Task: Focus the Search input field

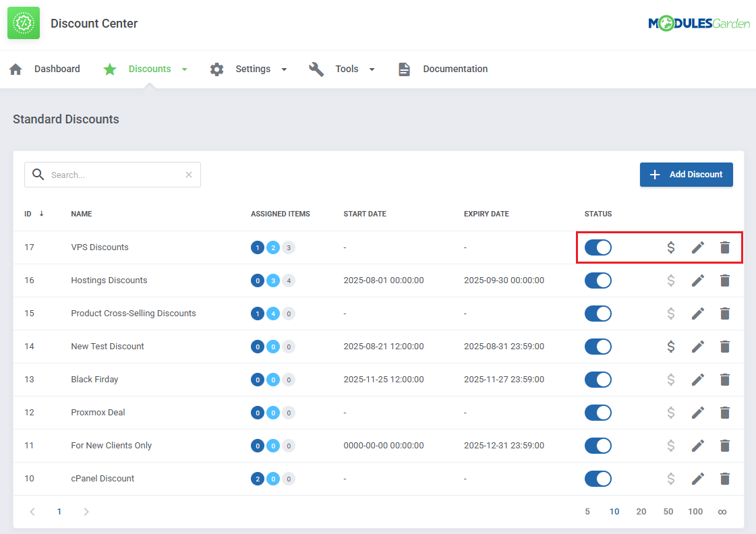Action: [x=113, y=175]
